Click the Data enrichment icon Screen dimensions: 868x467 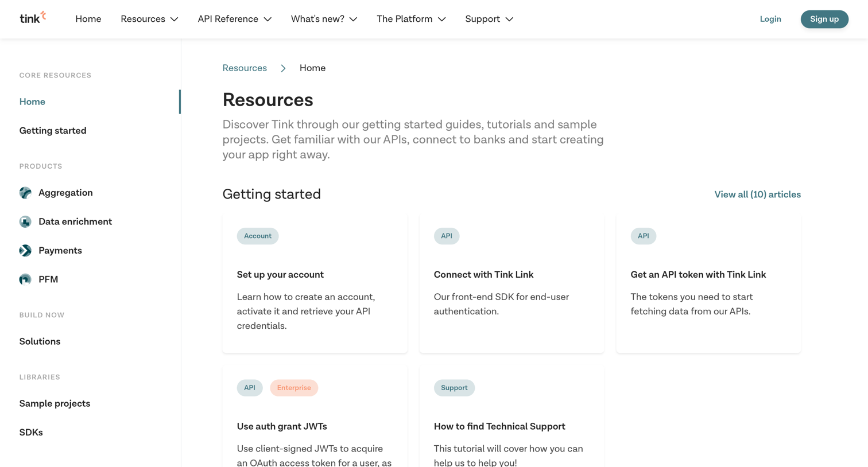click(25, 221)
